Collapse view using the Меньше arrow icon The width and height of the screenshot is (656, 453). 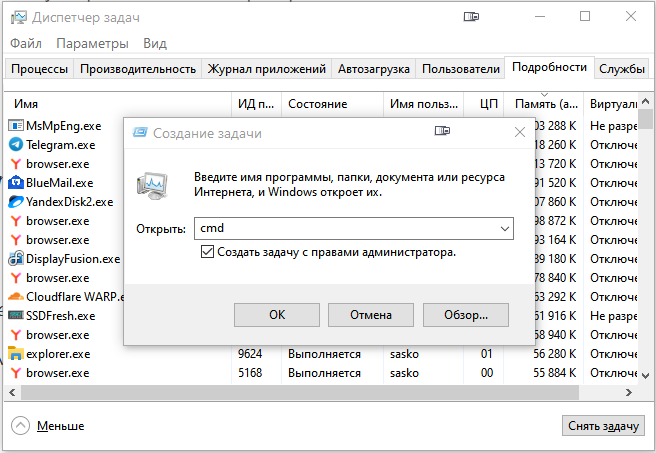(20, 426)
